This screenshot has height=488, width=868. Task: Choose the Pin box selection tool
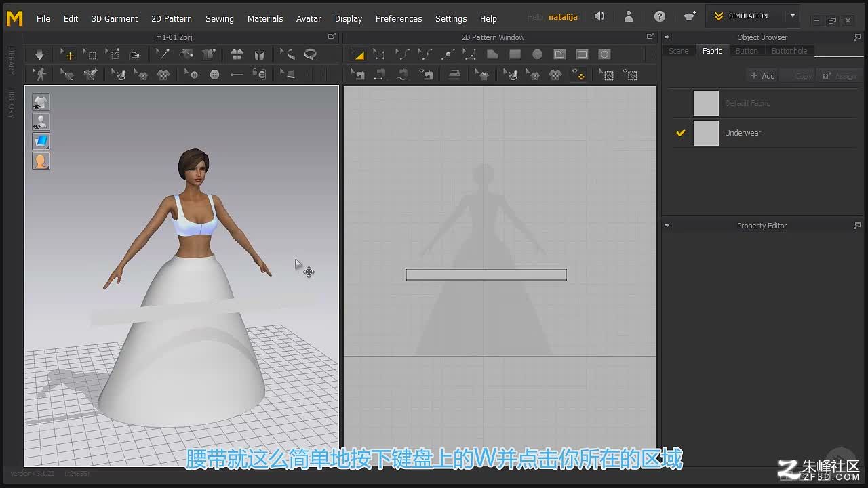point(112,55)
